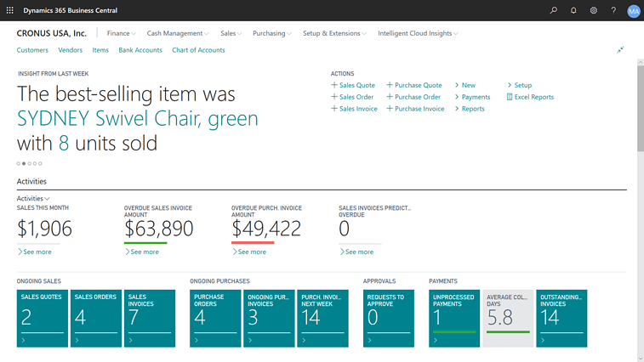
Task: Click the $1,906 sales this month value
Action: 44,229
